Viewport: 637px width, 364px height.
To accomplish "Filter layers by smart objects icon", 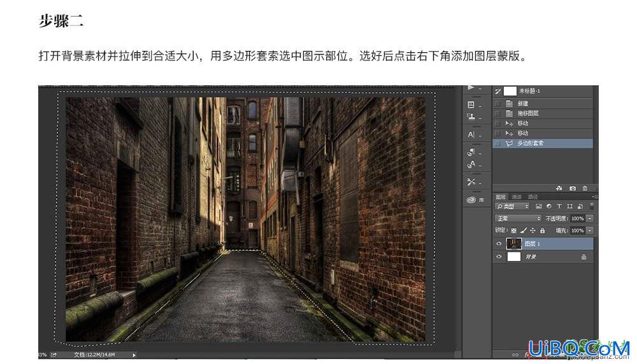I will (x=580, y=207).
